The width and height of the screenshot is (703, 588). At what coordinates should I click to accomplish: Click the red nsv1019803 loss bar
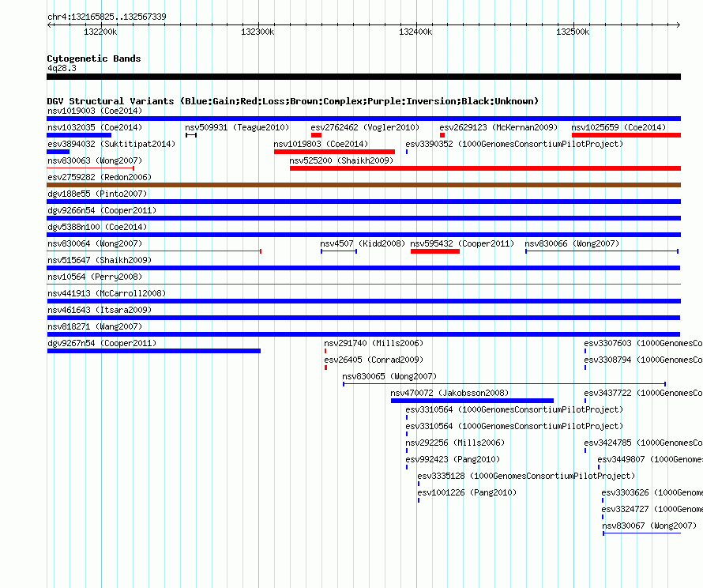tap(334, 152)
